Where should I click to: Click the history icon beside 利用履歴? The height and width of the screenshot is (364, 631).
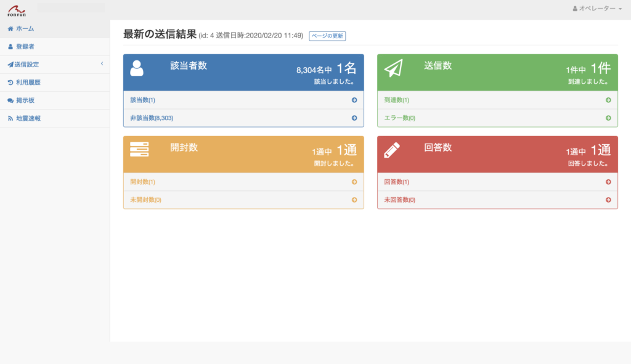pyautogui.click(x=10, y=83)
